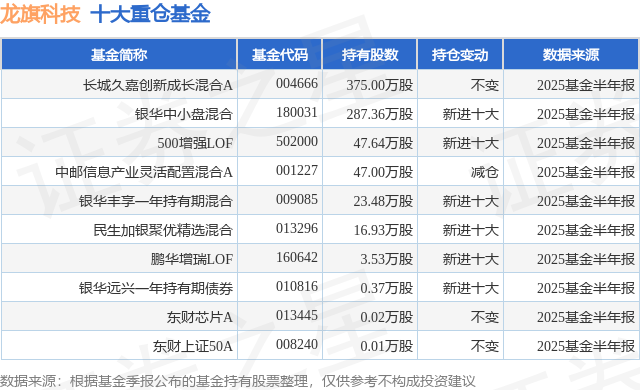The height and width of the screenshot is (390, 640).
Task: Open 中邮信息产业灵活配置混合A fund
Action: click(x=144, y=172)
